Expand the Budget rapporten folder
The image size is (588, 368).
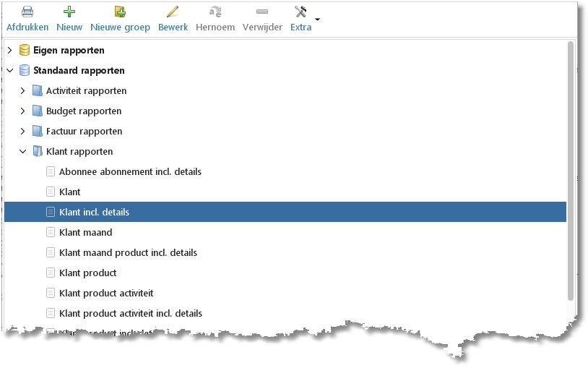pyautogui.click(x=22, y=111)
